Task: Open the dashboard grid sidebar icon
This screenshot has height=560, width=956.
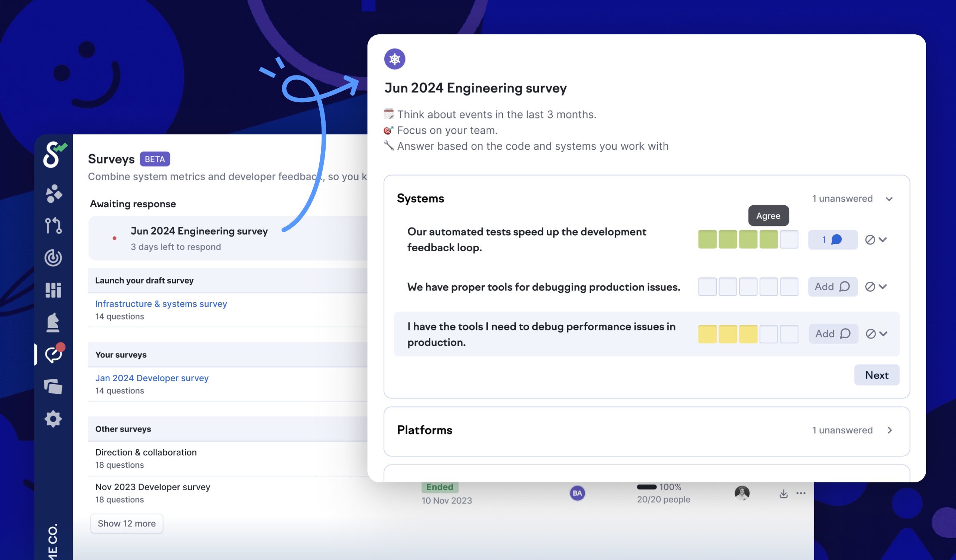Action: tap(53, 290)
